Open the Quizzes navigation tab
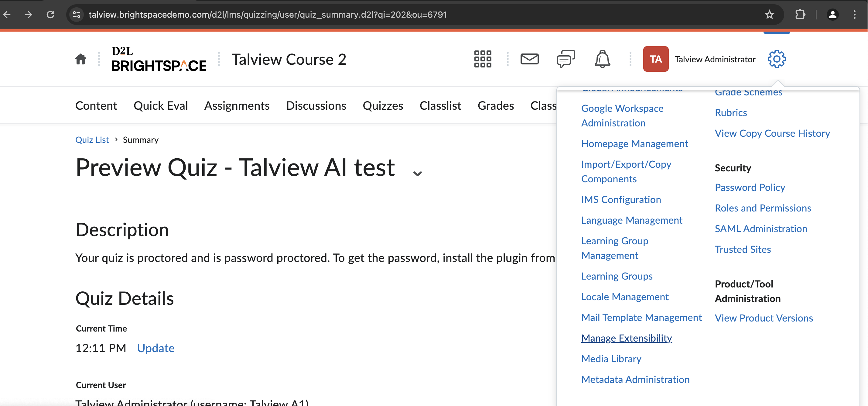The image size is (868, 406). tap(383, 105)
